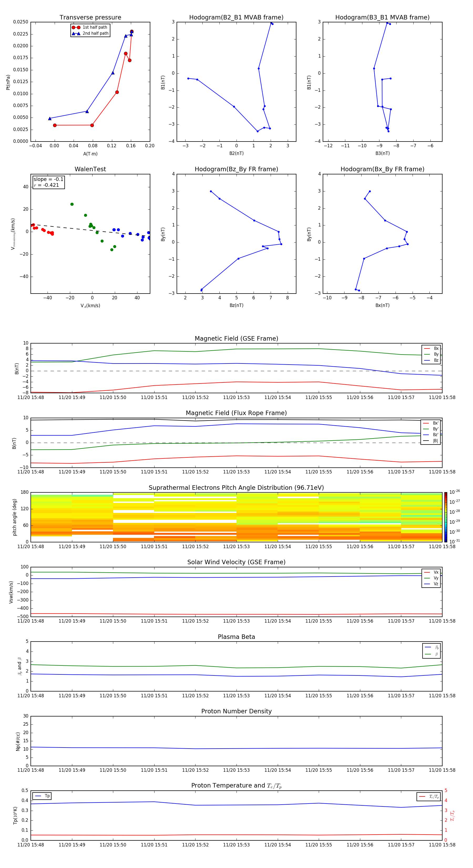Select the βp entry in Plasma Beta legend
The width and height of the screenshot is (473, 868).
pyautogui.click(x=431, y=647)
